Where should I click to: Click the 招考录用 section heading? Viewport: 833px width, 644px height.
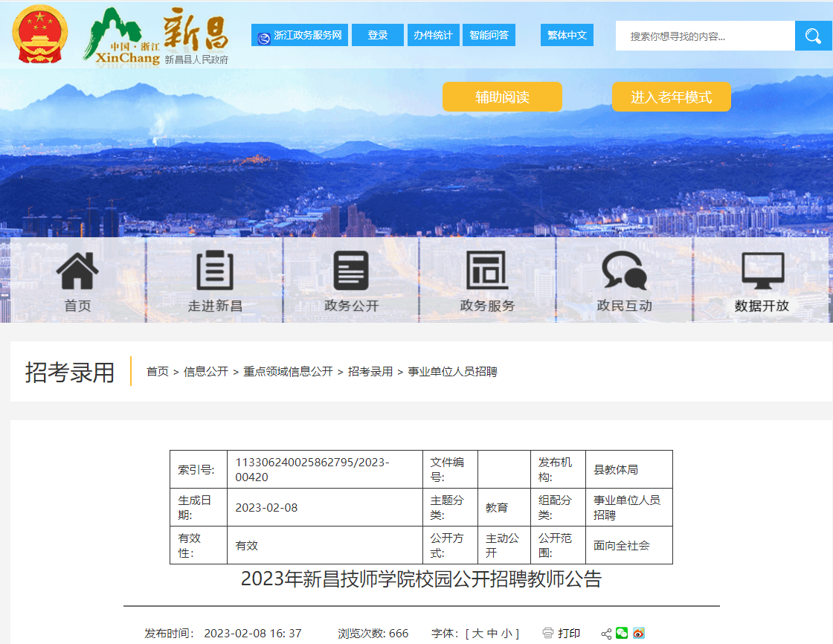click(70, 372)
